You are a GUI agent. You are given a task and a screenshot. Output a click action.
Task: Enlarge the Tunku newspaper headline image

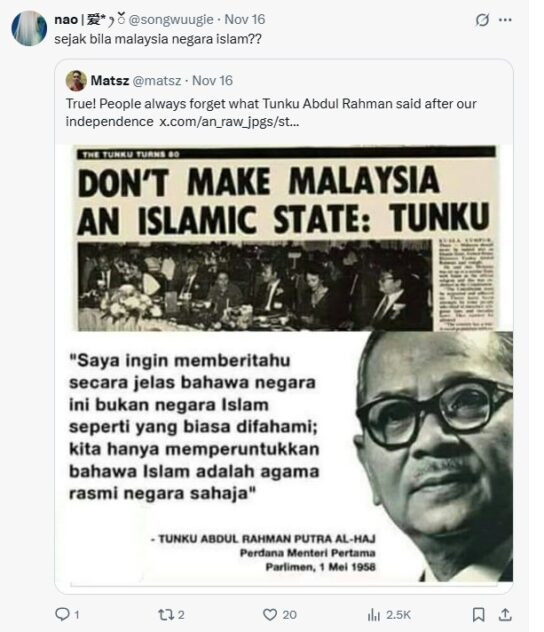[x=284, y=364]
